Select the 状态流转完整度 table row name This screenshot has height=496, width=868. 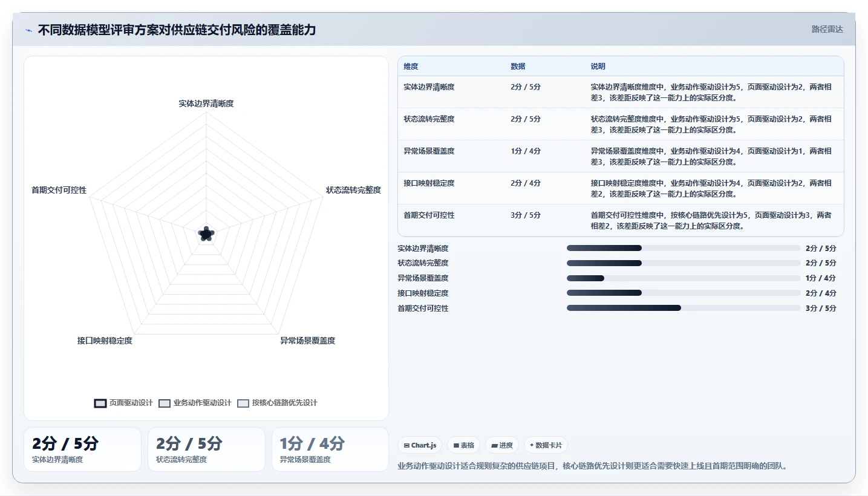point(429,119)
